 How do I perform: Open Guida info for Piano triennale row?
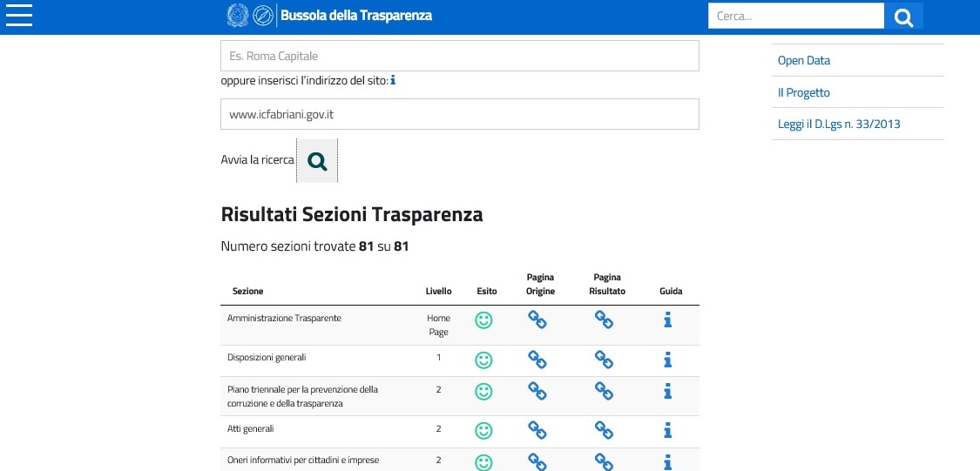[667, 391]
